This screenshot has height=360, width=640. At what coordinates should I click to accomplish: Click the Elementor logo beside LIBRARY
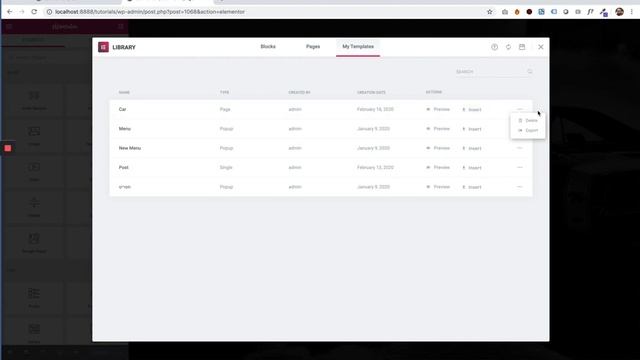[103, 47]
